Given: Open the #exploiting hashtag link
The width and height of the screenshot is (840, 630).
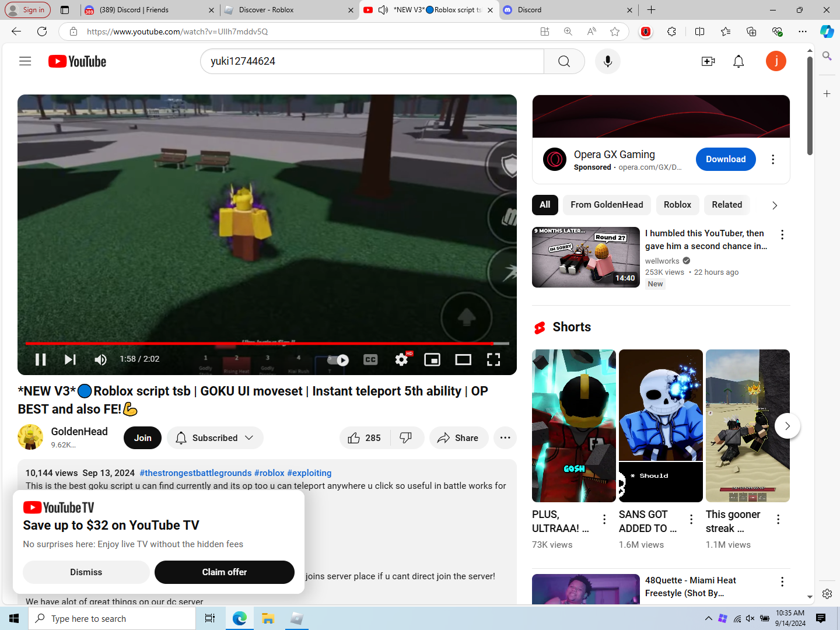Looking at the screenshot, I should click(309, 473).
